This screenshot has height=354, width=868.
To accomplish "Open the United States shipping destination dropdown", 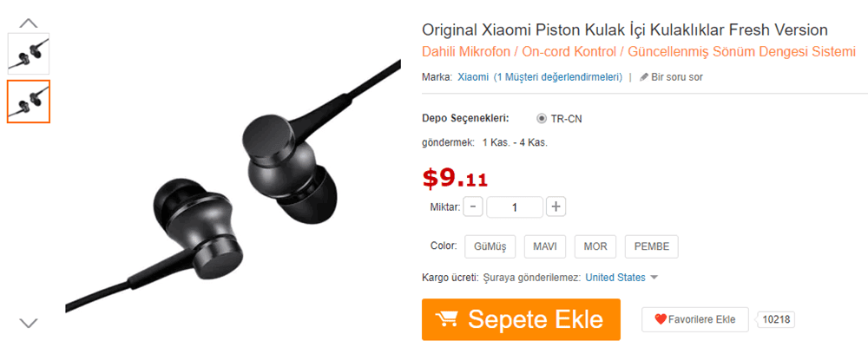I will point(615,278).
